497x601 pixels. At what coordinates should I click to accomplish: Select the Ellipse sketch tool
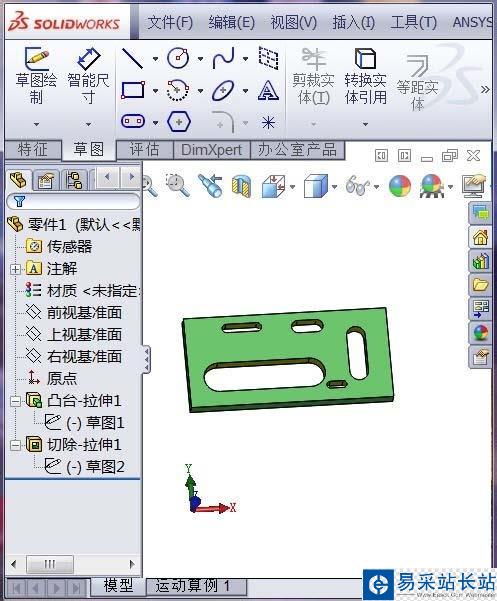[x=223, y=90]
